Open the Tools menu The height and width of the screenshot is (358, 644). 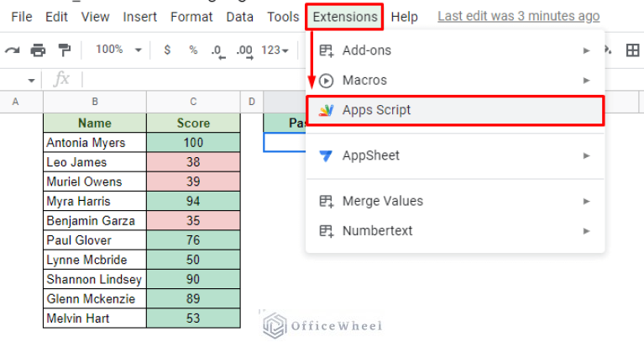tap(283, 17)
